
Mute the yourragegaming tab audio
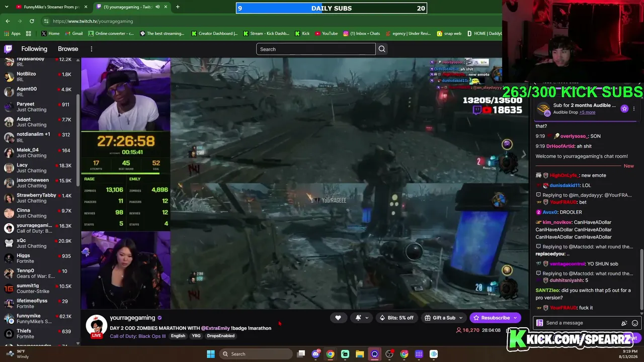pyautogui.click(x=157, y=7)
